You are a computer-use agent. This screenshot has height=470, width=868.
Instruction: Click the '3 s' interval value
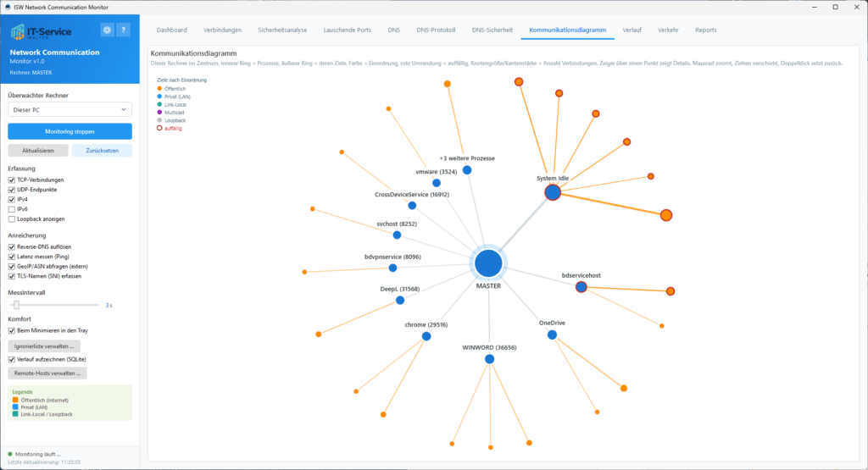coord(108,305)
